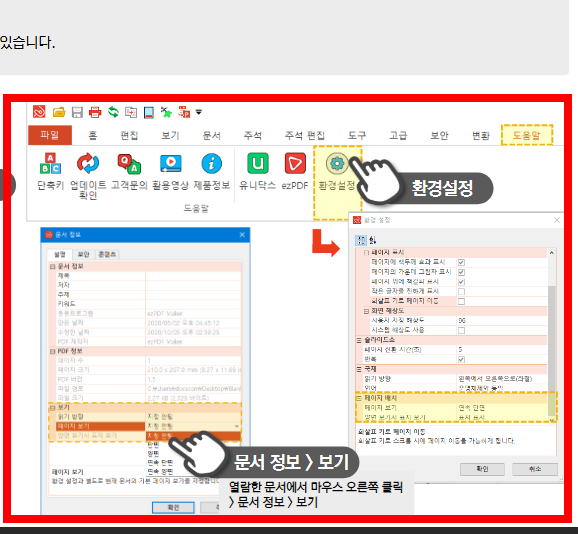Click the green refresh arrows icon
578x534 pixels.
[x=113, y=112]
